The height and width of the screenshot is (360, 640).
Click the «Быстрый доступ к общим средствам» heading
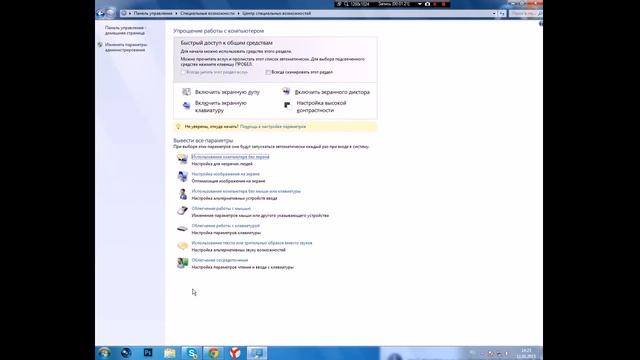[227, 43]
